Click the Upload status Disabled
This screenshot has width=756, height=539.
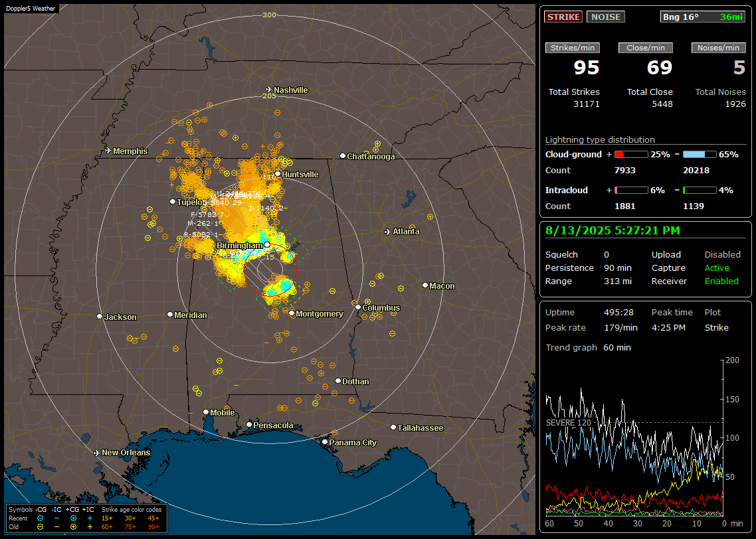(722, 255)
